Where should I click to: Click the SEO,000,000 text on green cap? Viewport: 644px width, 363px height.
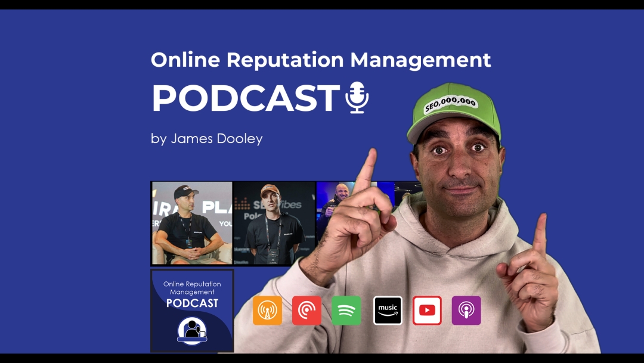click(x=451, y=105)
